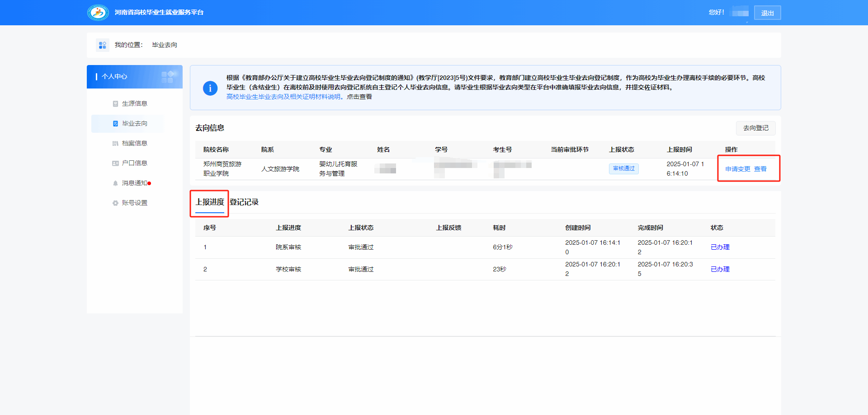This screenshot has height=415, width=868.
Task: Click the platform logo in the header
Action: [98, 13]
